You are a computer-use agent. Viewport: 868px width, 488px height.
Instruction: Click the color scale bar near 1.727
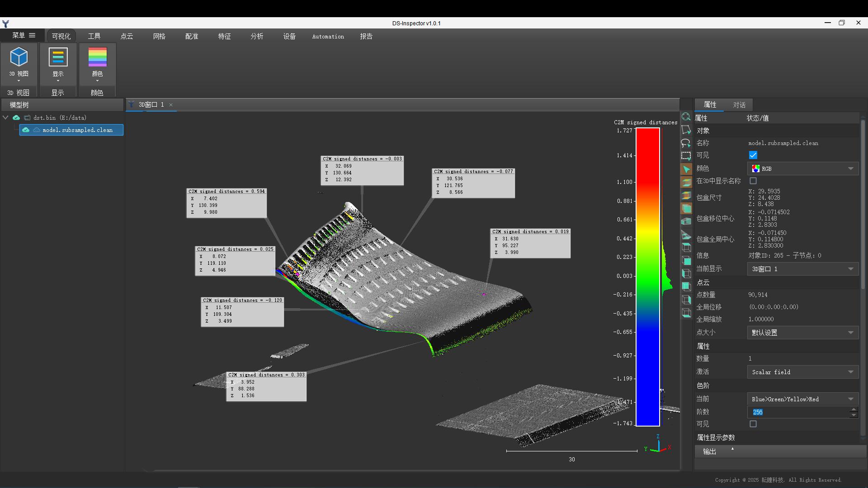648,131
